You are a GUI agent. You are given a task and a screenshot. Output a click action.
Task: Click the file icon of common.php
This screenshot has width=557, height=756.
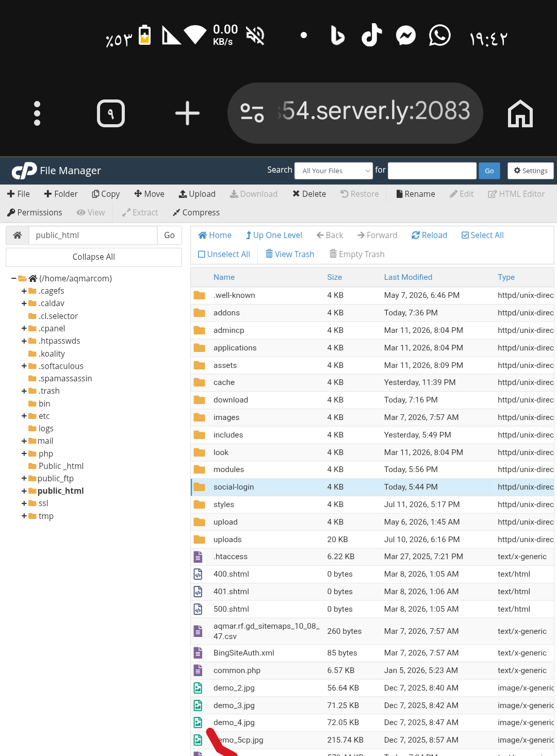point(198,670)
